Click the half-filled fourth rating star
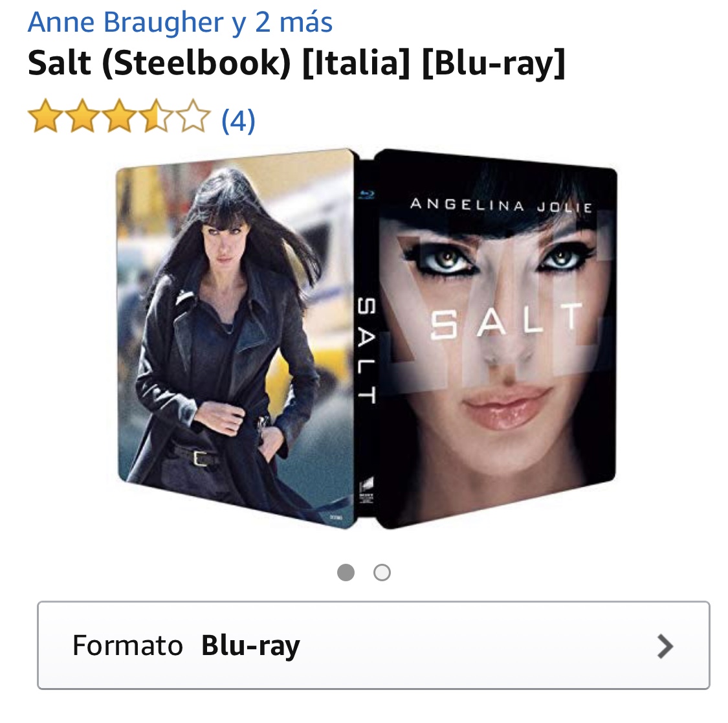 (x=157, y=116)
